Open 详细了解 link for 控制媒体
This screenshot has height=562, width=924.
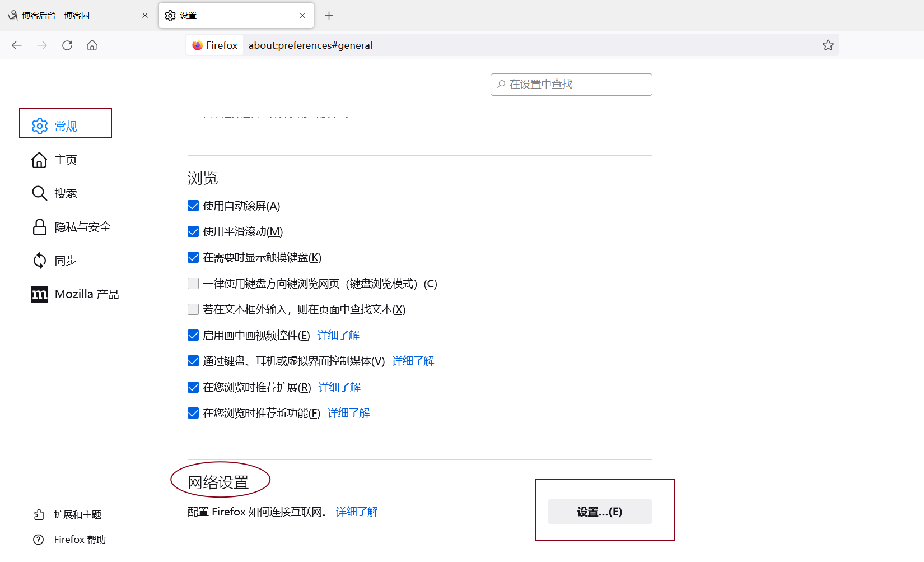(413, 361)
